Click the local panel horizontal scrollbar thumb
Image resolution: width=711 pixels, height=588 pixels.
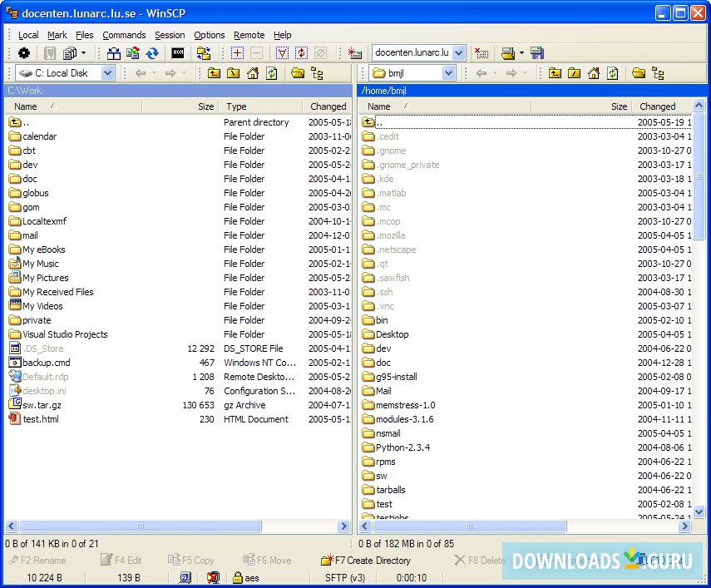(141, 526)
